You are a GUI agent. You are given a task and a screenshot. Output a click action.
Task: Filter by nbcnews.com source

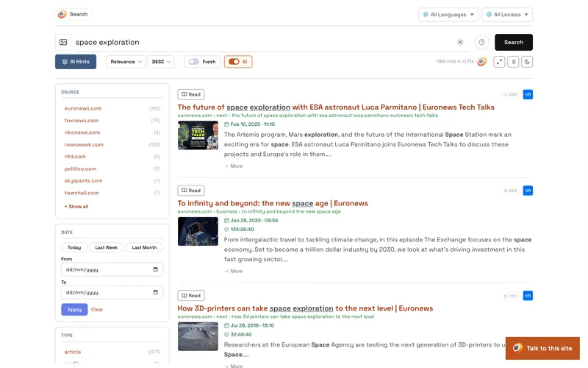[82, 132]
